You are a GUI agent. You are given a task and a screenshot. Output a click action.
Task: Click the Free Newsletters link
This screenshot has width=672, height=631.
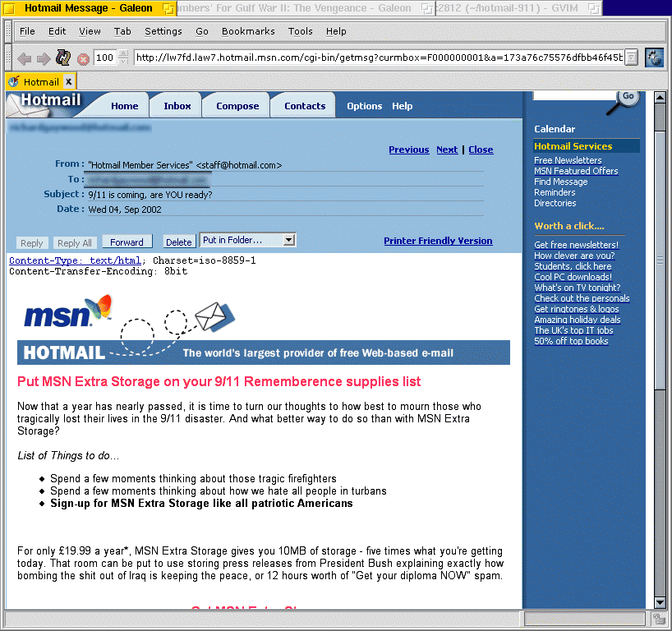pyautogui.click(x=568, y=160)
